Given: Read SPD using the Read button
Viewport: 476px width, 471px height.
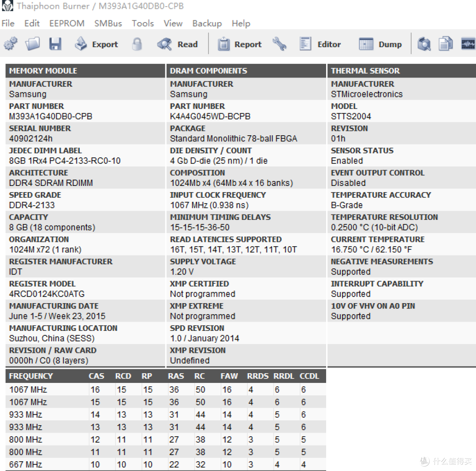Looking at the screenshot, I should tap(178, 44).
